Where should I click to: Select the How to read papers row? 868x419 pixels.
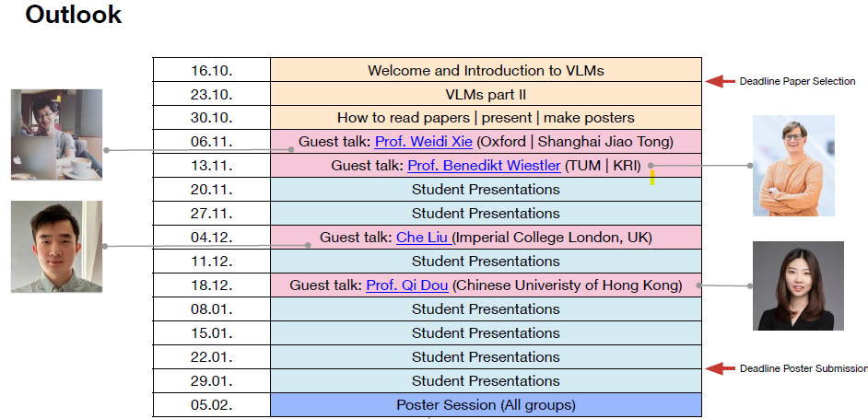tap(428, 118)
